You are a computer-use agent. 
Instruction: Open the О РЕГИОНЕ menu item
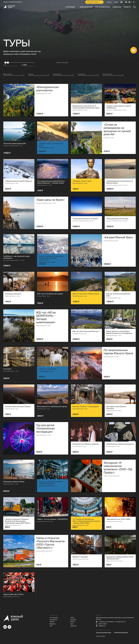coord(70,7)
